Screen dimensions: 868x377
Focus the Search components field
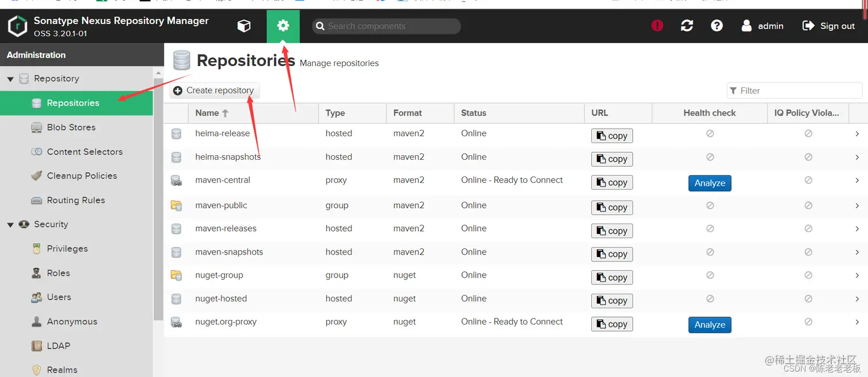pyautogui.click(x=386, y=26)
